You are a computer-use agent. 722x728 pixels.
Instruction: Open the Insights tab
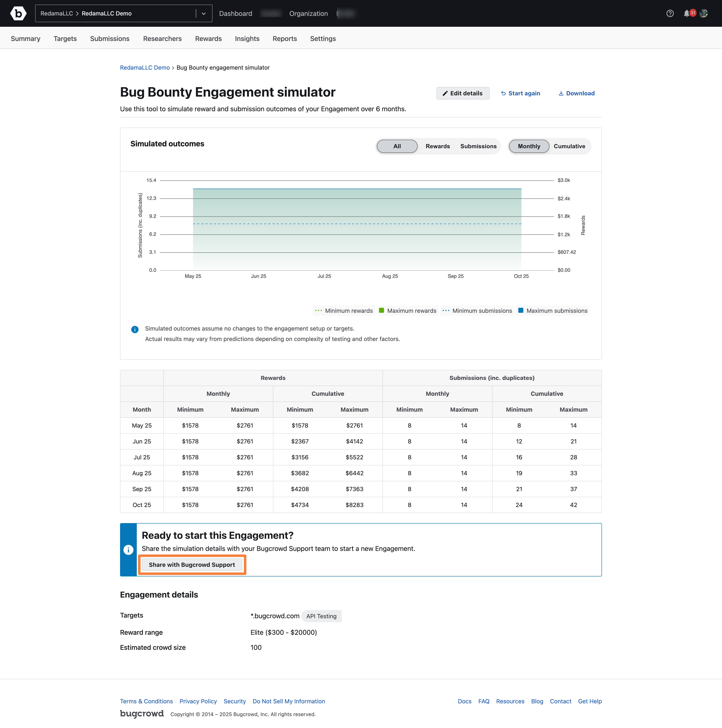pyautogui.click(x=247, y=38)
